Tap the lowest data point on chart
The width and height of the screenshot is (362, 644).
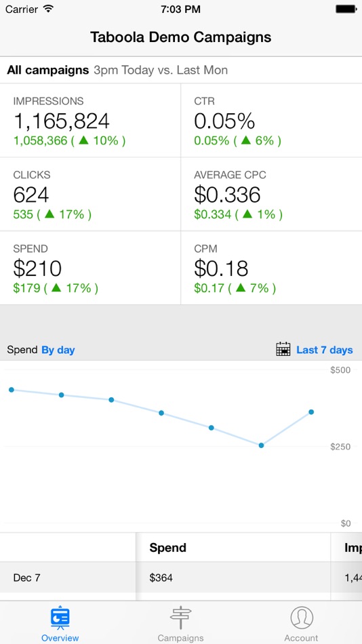click(261, 445)
